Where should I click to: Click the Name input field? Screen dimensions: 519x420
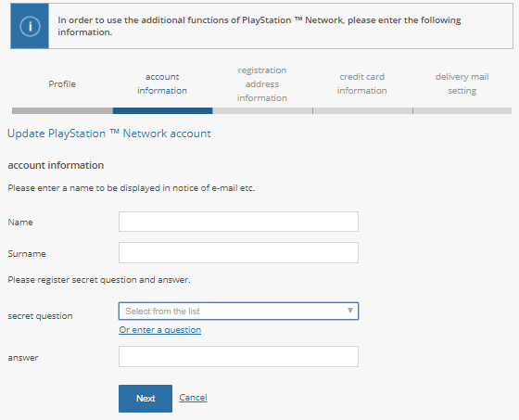point(238,222)
